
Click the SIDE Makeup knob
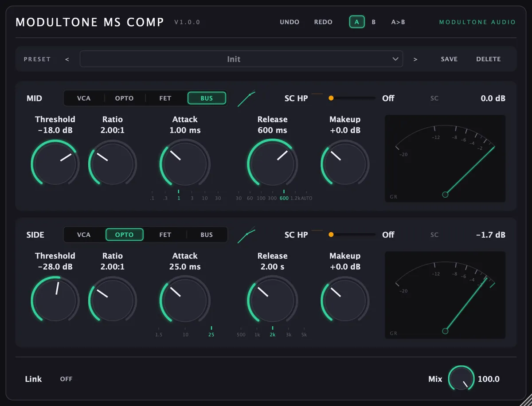click(345, 299)
